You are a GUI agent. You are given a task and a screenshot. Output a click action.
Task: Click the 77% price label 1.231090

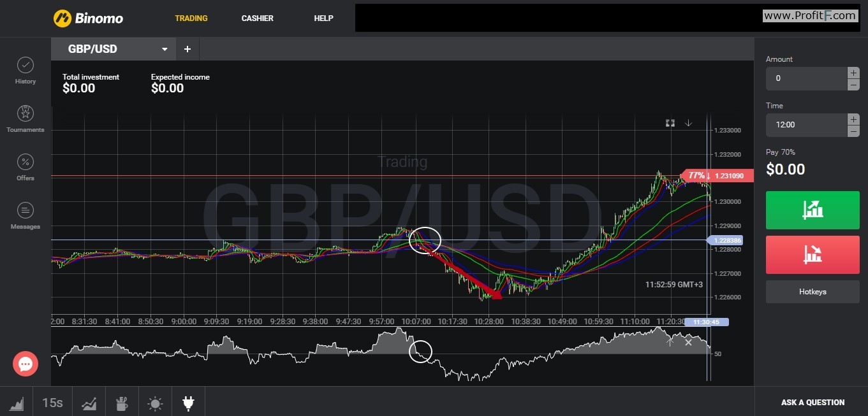point(717,175)
